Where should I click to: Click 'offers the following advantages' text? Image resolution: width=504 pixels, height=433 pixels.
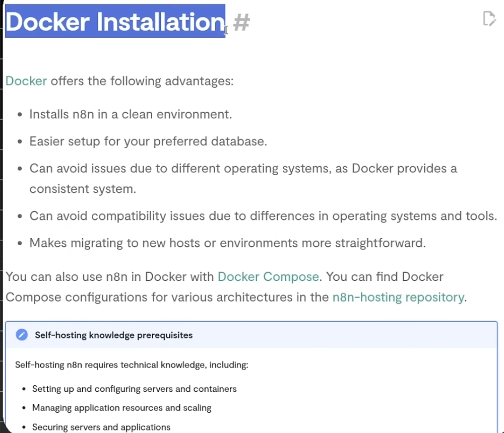[x=142, y=81]
